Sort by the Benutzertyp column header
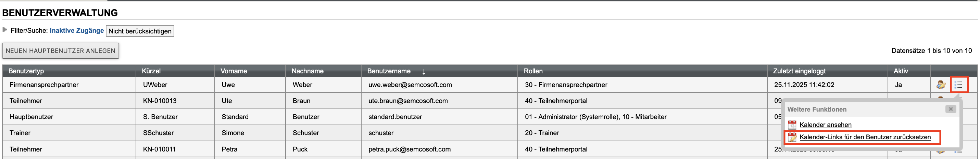The height and width of the screenshot is (159, 980). 26,71
